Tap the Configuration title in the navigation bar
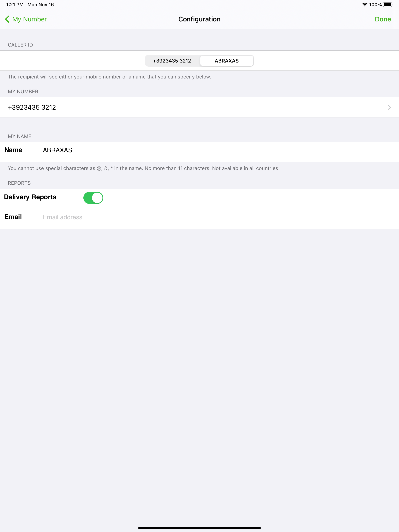The height and width of the screenshot is (532, 399). pos(199,19)
